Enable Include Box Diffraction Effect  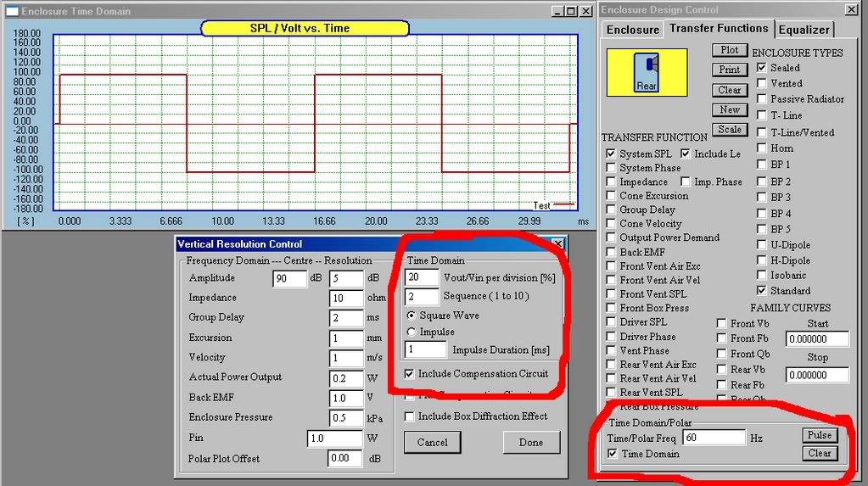tap(409, 416)
